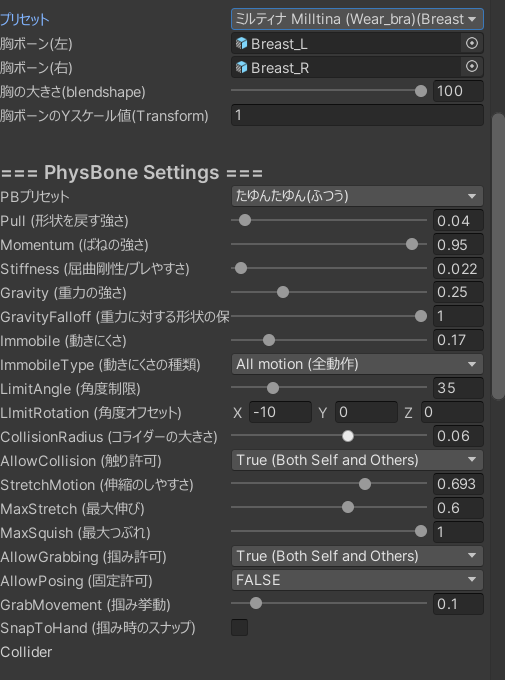Adjust the 胸の大きさ blendshape slider
505x680 pixels.
tap(329, 91)
